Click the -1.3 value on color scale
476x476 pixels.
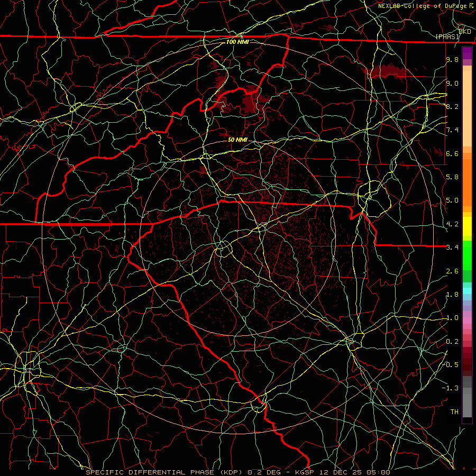[x=450, y=388]
